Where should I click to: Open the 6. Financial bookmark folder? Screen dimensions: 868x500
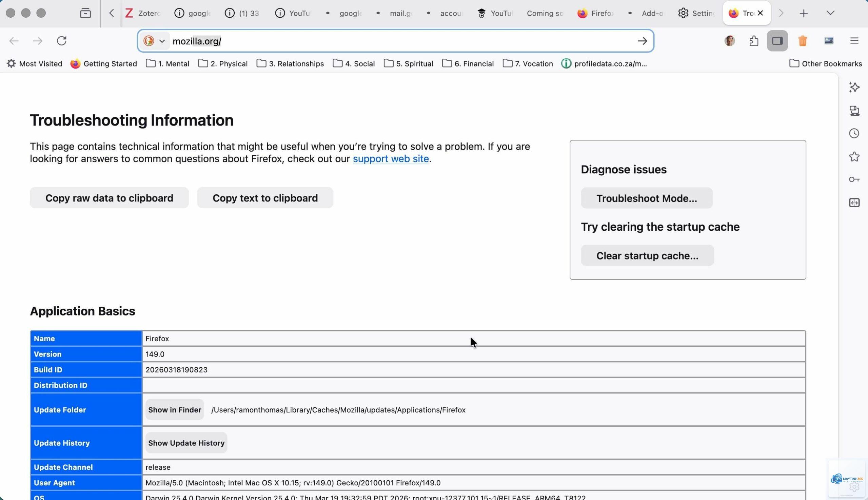pyautogui.click(x=468, y=63)
